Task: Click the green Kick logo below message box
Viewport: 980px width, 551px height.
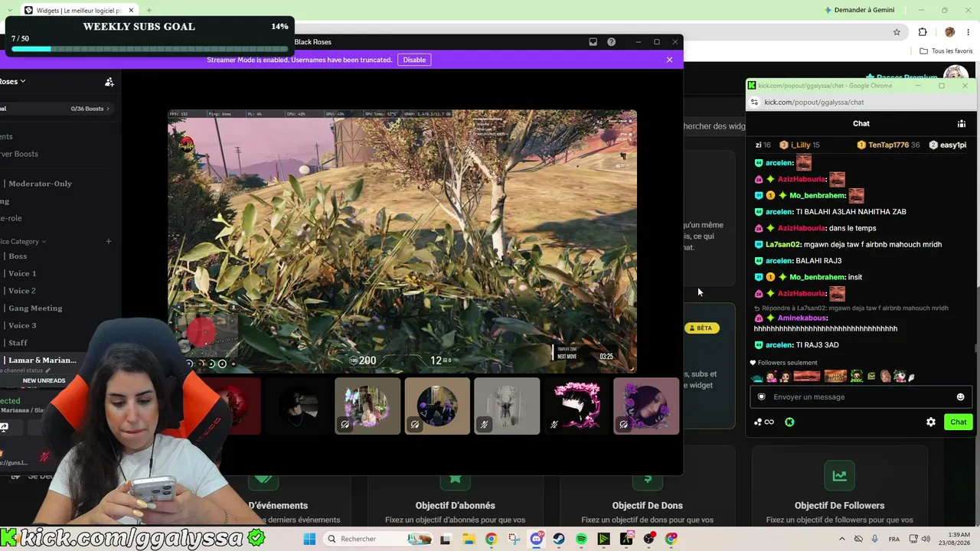Action: coord(789,422)
